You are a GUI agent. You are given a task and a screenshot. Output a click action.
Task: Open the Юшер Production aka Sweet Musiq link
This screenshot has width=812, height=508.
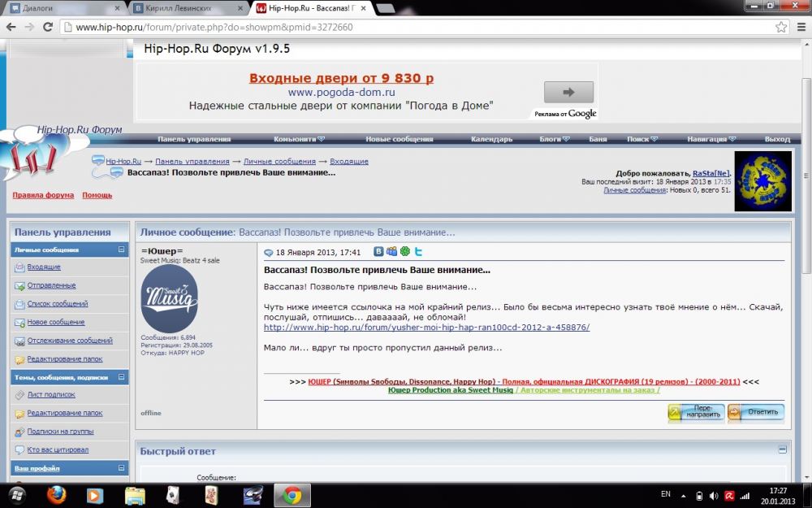[451, 390]
